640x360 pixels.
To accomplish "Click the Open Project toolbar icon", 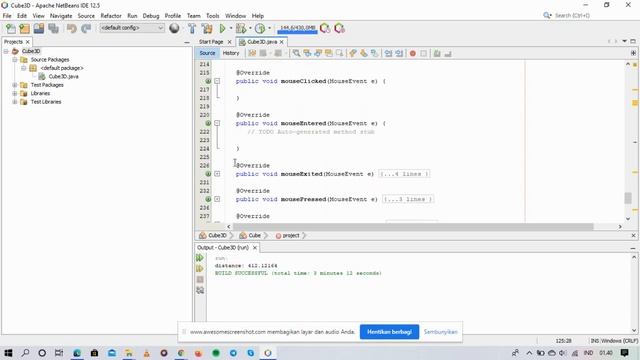I will [39, 28].
